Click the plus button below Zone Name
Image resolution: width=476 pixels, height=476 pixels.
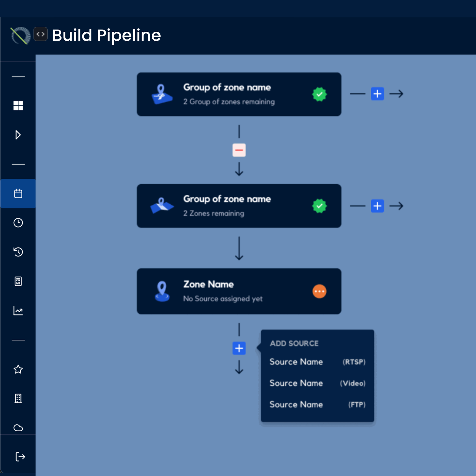click(x=239, y=348)
